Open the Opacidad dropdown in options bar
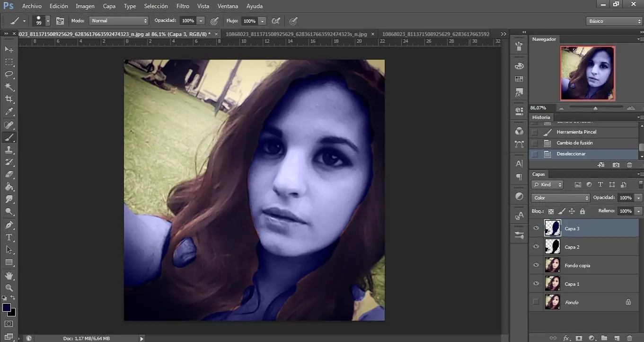This screenshot has height=342, width=644. tap(201, 21)
